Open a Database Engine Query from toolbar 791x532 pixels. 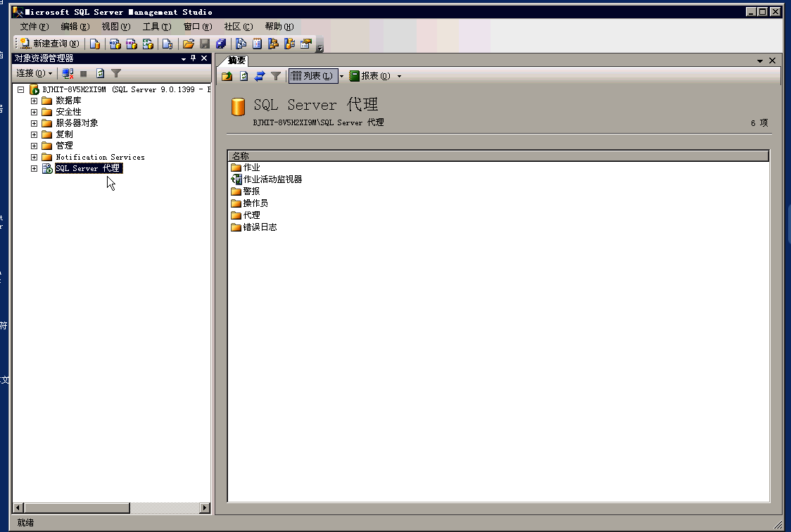(x=94, y=44)
